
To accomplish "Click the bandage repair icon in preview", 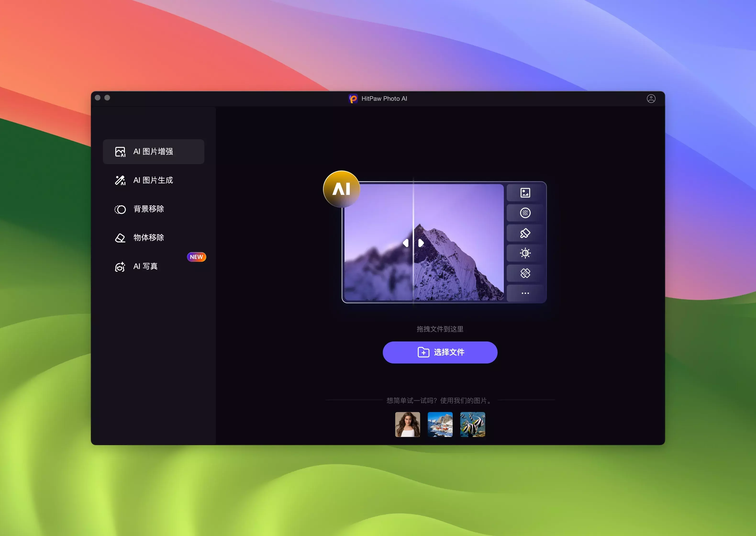I will click(x=525, y=273).
